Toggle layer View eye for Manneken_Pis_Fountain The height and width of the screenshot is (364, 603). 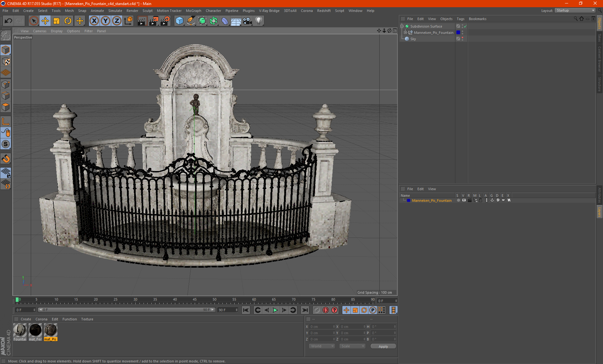click(x=464, y=200)
